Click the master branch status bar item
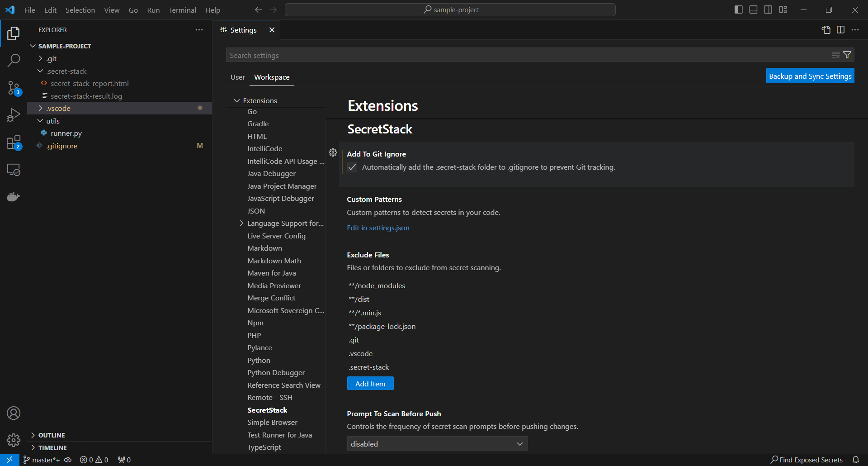This screenshot has width=868, height=466. point(42,460)
